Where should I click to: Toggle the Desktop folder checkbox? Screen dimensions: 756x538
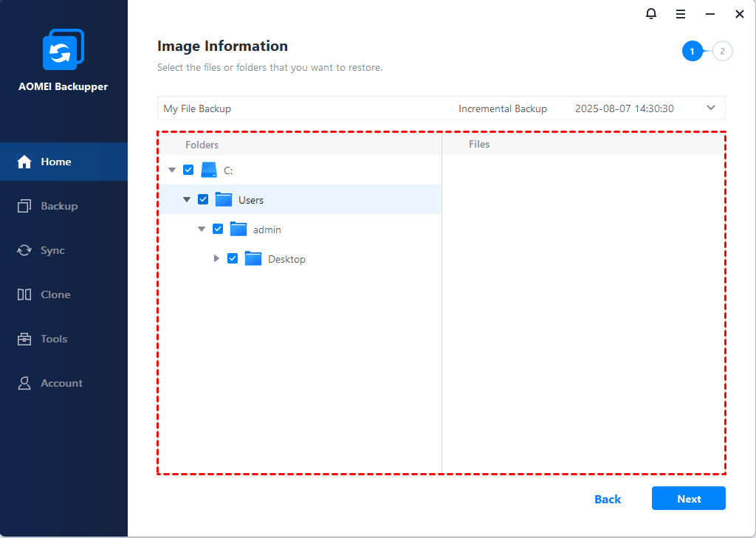233,258
